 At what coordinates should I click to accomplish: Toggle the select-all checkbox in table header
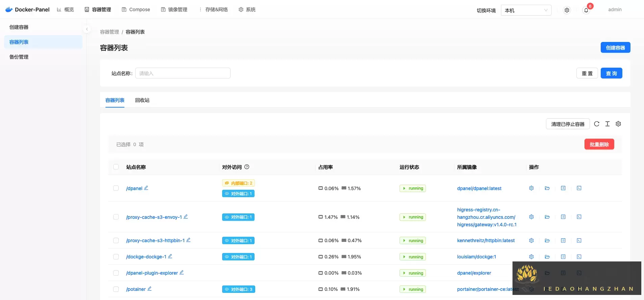click(x=116, y=167)
